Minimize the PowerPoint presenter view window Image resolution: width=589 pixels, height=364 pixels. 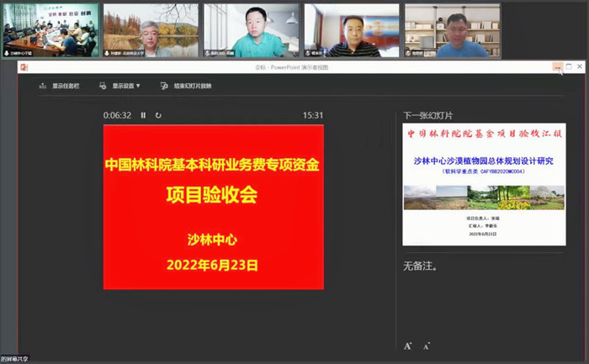point(558,66)
